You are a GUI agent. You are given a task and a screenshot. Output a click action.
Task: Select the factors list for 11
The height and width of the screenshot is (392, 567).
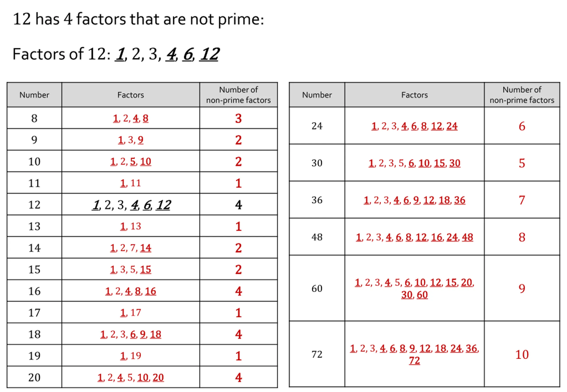130,183
